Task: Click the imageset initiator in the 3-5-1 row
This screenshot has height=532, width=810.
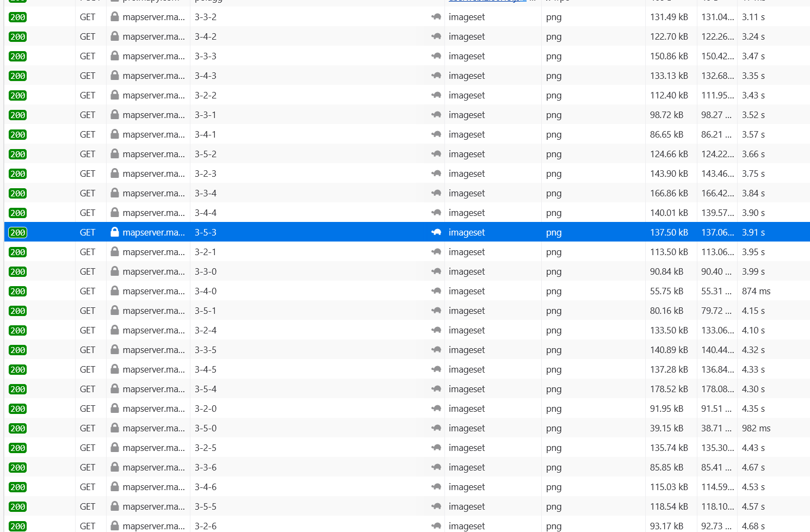Action: pos(466,311)
